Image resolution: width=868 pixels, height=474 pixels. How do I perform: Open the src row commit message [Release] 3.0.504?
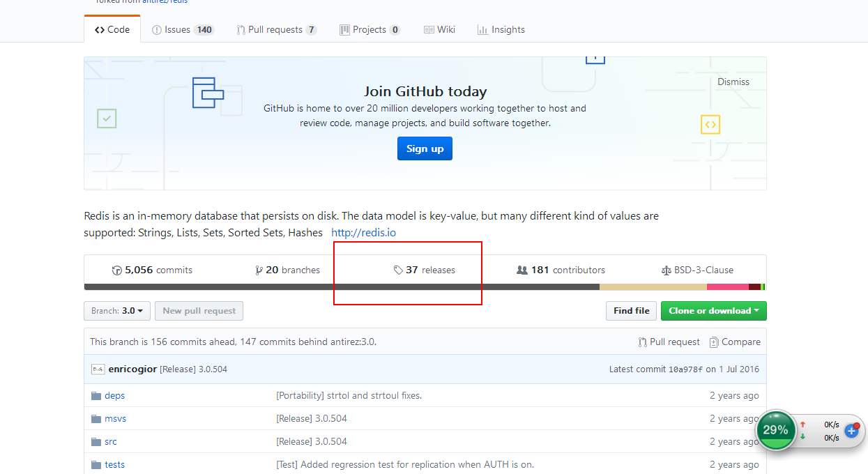(312, 441)
